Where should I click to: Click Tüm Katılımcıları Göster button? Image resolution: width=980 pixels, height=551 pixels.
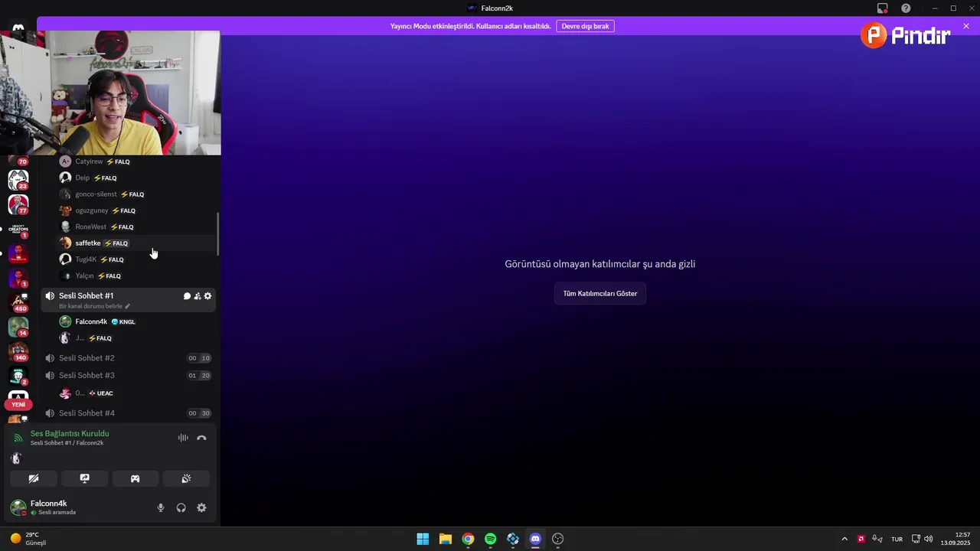[x=600, y=293]
